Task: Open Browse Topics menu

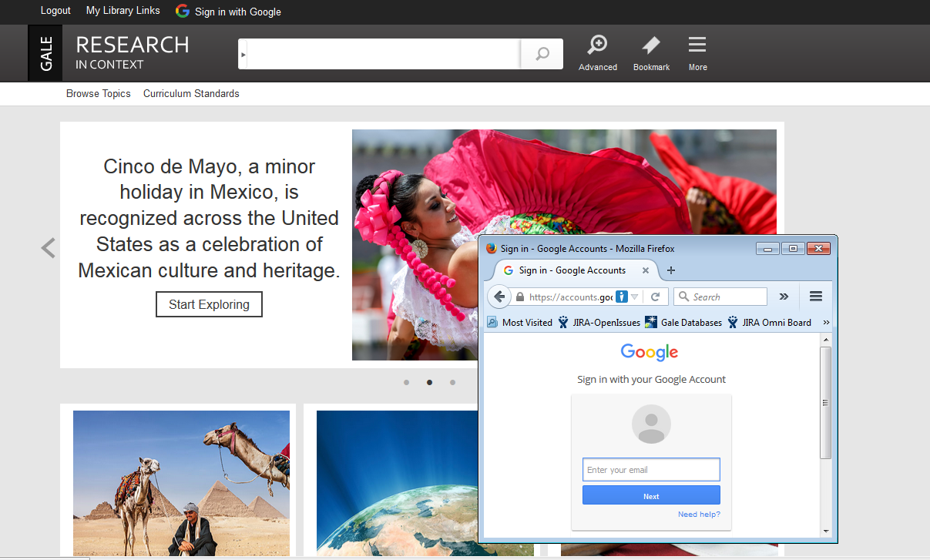Action: (99, 93)
